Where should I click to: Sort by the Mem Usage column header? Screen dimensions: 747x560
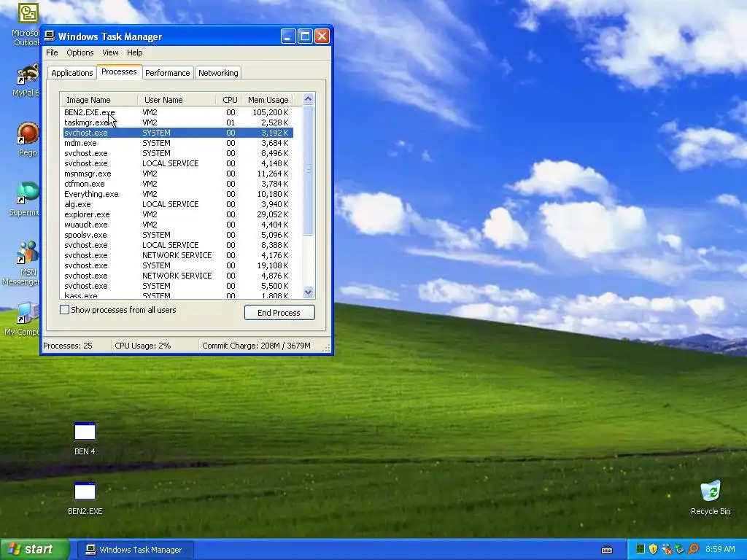point(268,99)
